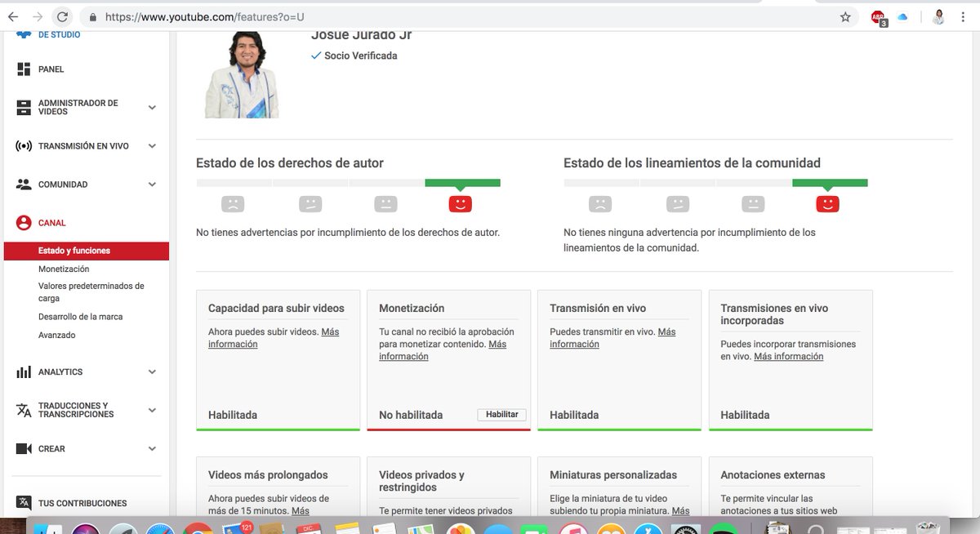The image size is (980, 534).
Task: Click the Estado de los derechos de autor heading
Action: (x=290, y=162)
